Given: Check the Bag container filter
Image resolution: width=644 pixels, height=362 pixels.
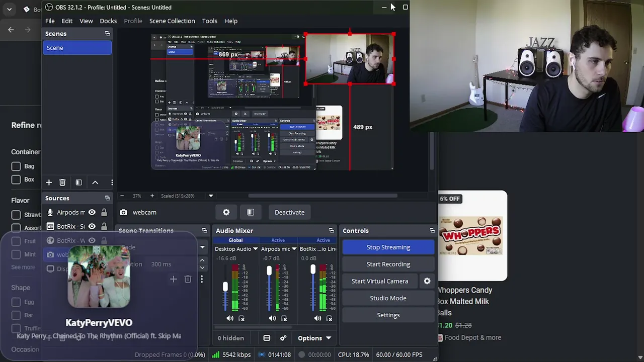Looking at the screenshot, I should coord(16,166).
